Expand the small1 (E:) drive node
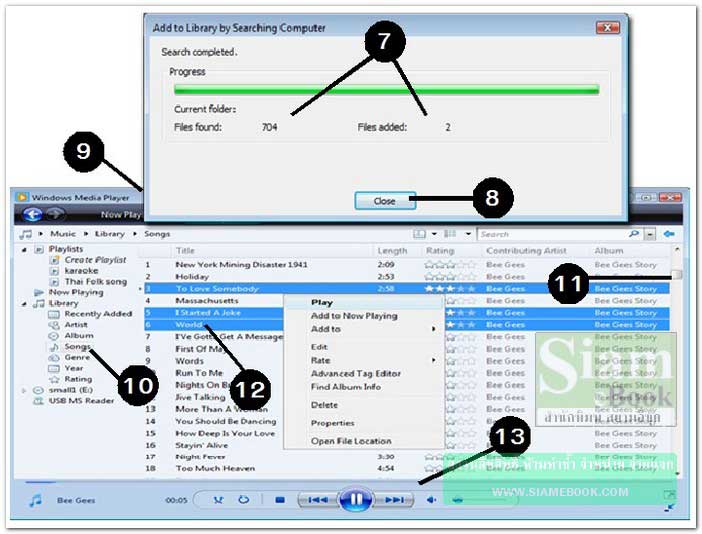Viewport: 702px width, 534px height. [24, 390]
